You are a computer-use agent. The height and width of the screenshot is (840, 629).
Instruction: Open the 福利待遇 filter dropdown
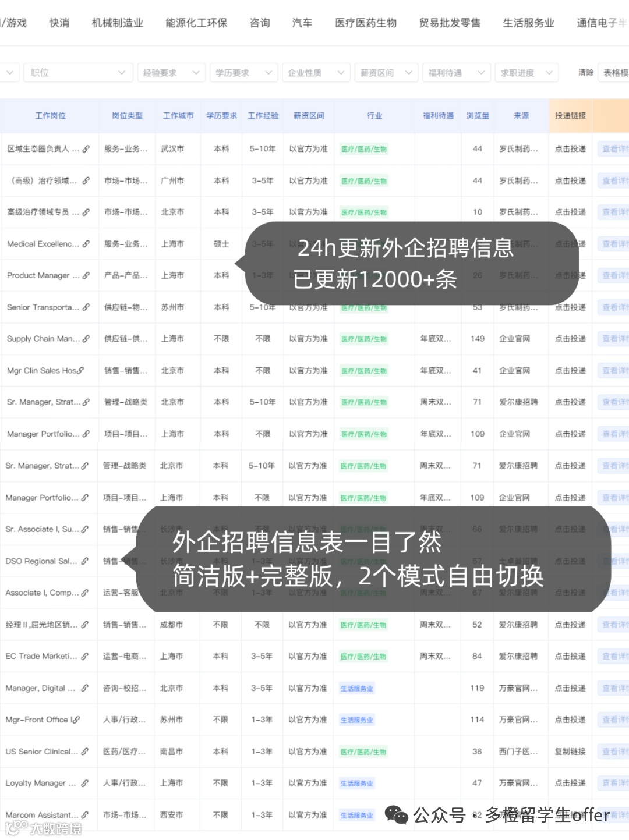coord(456,72)
